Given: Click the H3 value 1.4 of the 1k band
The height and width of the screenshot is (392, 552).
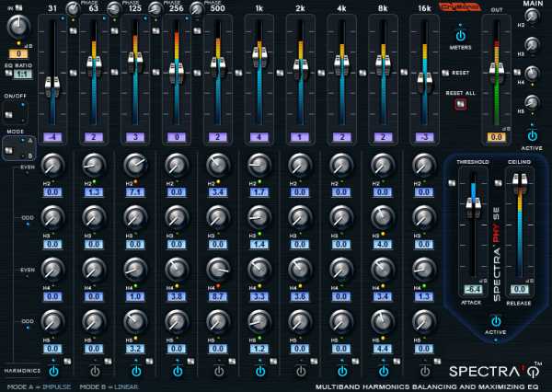Looking at the screenshot, I should click(x=259, y=245).
